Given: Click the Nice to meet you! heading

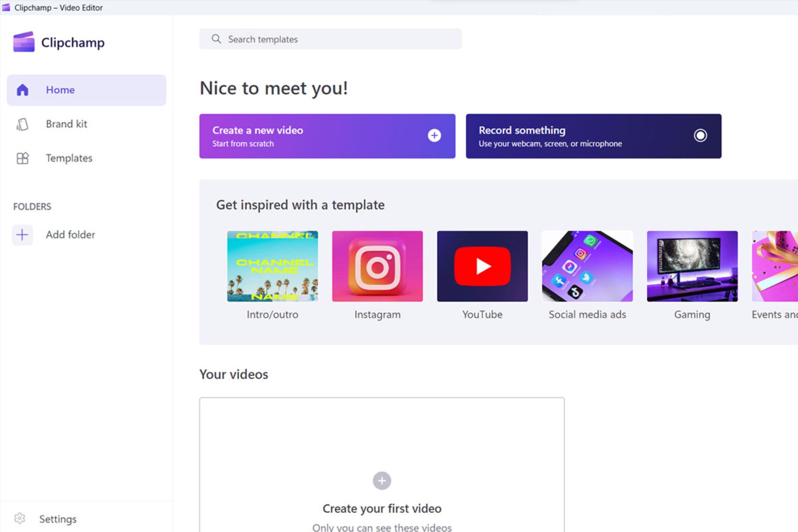Looking at the screenshot, I should point(273,88).
